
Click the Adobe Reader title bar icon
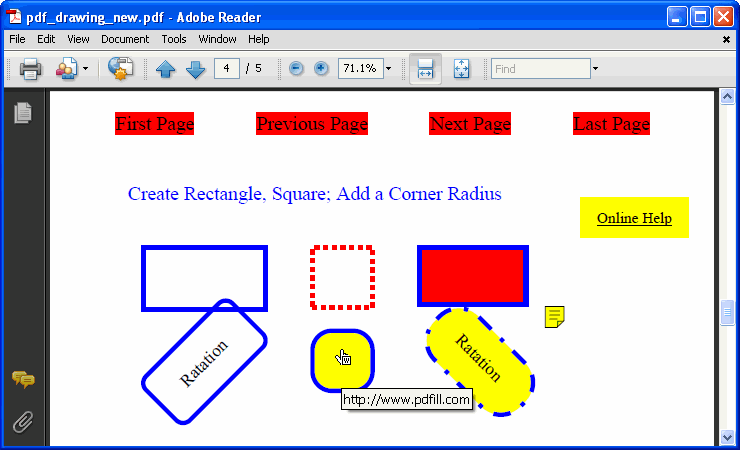point(14,17)
